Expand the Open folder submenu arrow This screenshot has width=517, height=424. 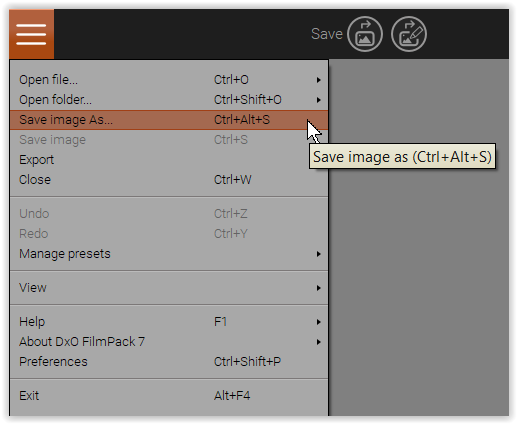(319, 100)
